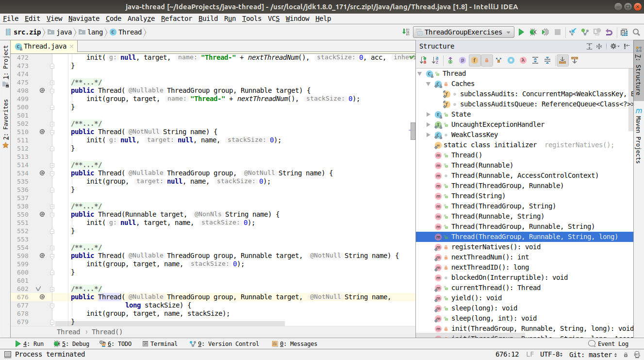Click tool windows quick-access icon bottom-left
Screen dimensions: 644x360
(x=7, y=354)
